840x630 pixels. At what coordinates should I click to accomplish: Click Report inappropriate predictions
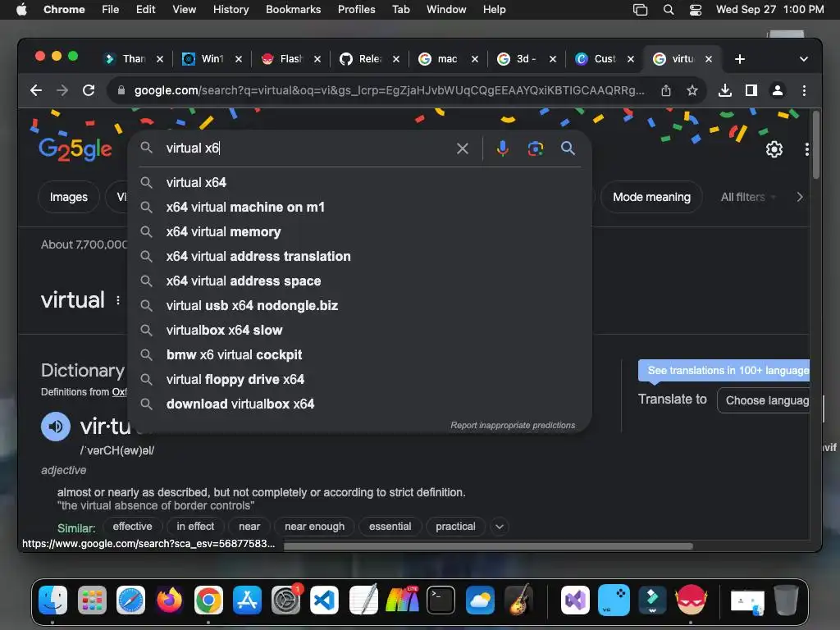pos(513,426)
